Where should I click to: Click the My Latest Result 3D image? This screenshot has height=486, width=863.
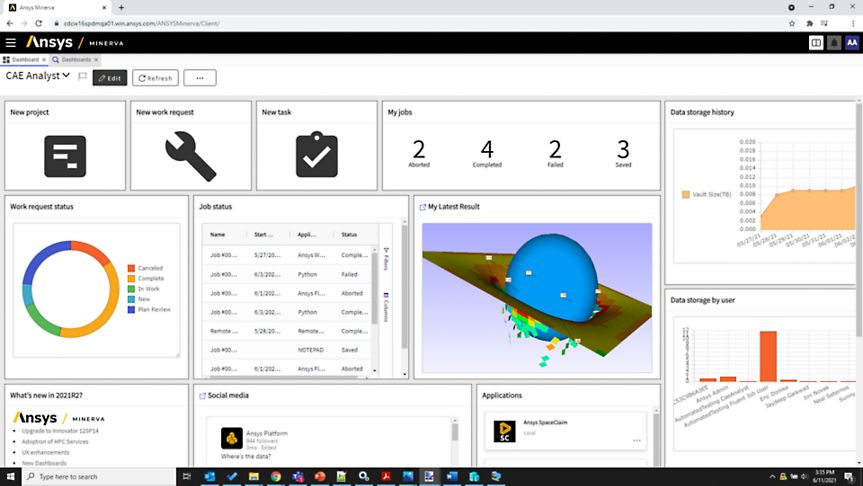click(x=537, y=298)
